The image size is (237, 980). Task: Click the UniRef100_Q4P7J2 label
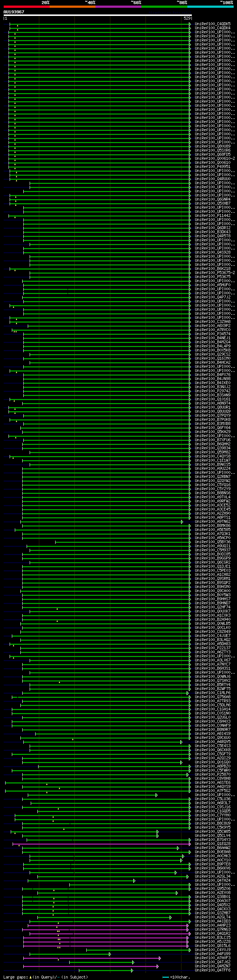tap(213, 297)
